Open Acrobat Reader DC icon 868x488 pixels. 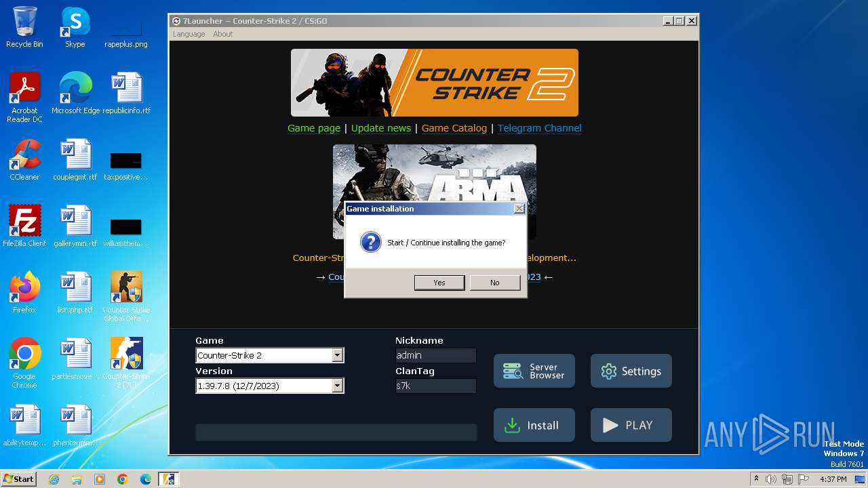24,98
